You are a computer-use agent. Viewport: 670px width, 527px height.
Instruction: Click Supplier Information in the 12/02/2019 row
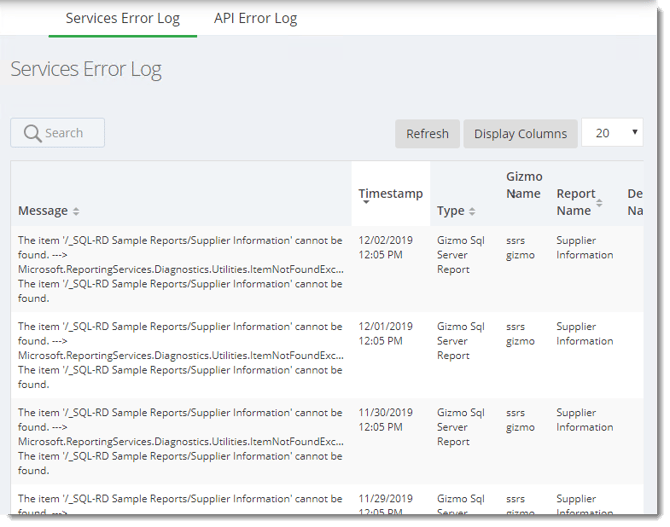[x=585, y=247]
